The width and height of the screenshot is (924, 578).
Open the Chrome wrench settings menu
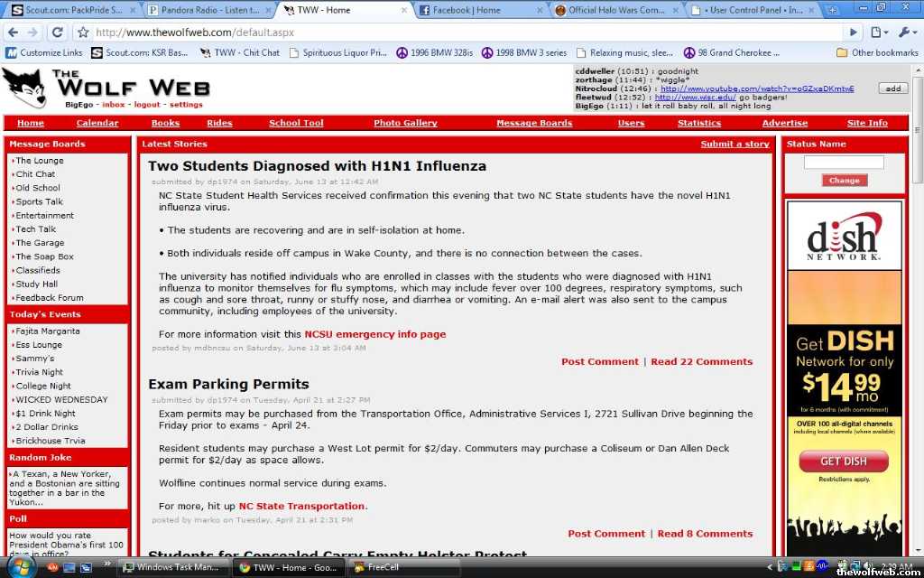pyautogui.click(x=905, y=33)
